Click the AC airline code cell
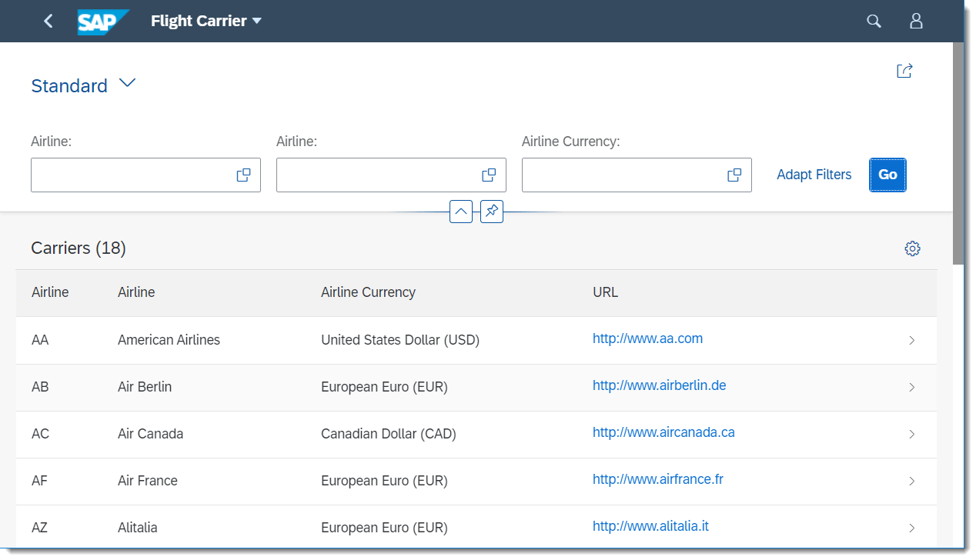976x560 pixels. [x=40, y=434]
